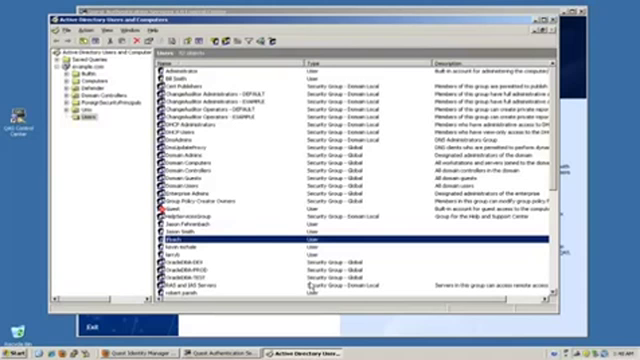Click the Internet Explorer quick launch icon

pos(51,353)
